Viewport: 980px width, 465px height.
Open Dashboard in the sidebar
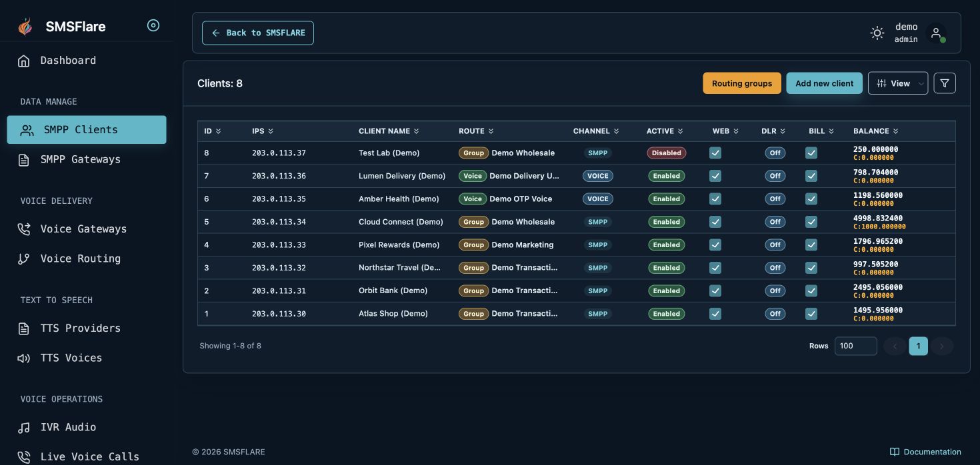tap(87, 61)
